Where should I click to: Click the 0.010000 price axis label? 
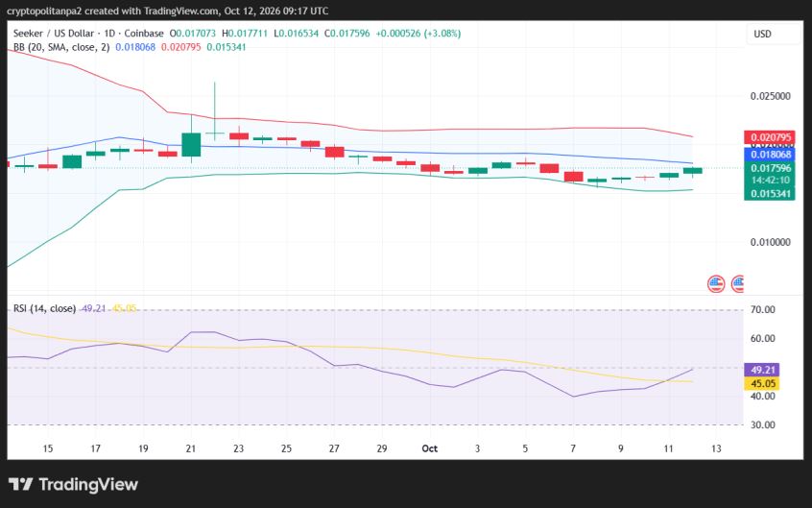coord(770,242)
